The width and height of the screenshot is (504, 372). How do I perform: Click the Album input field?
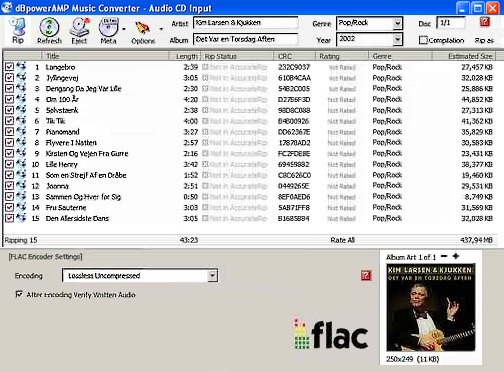point(246,39)
